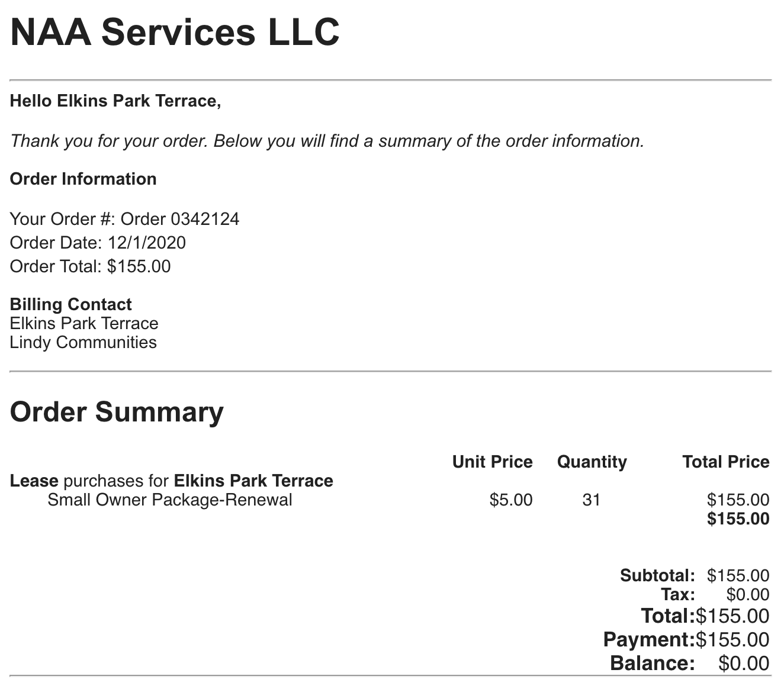Click the Subtotal label
Image resolution: width=784 pixels, height=689 pixels.
click(x=657, y=575)
